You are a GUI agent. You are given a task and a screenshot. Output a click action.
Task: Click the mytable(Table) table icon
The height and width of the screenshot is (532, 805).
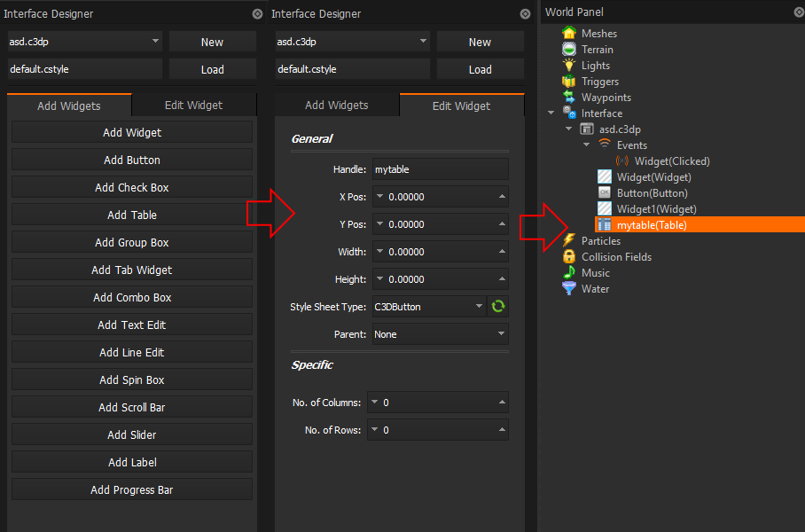pyautogui.click(x=605, y=224)
